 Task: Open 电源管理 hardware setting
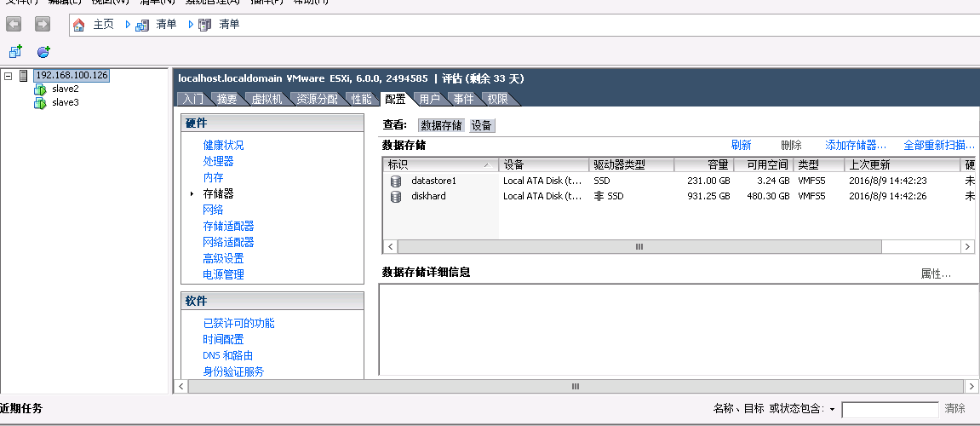[223, 274]
